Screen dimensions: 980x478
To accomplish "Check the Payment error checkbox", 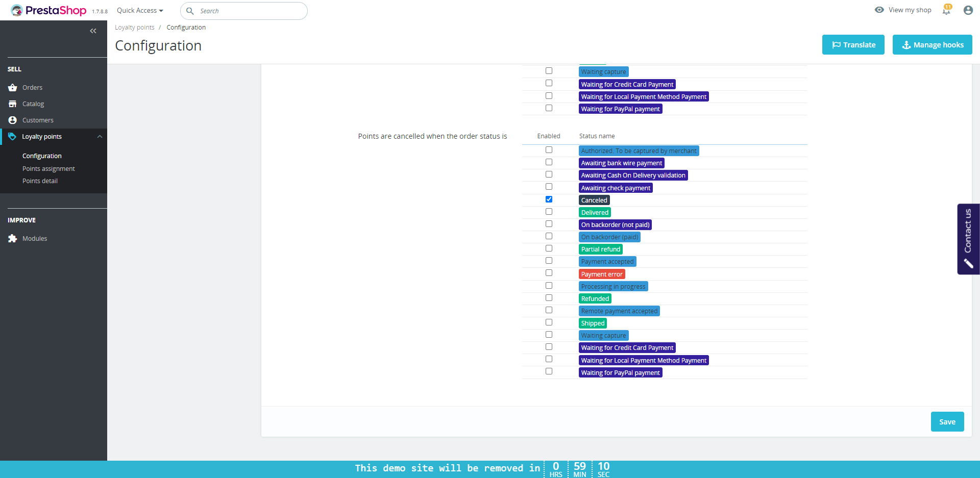I will point(549,273).
